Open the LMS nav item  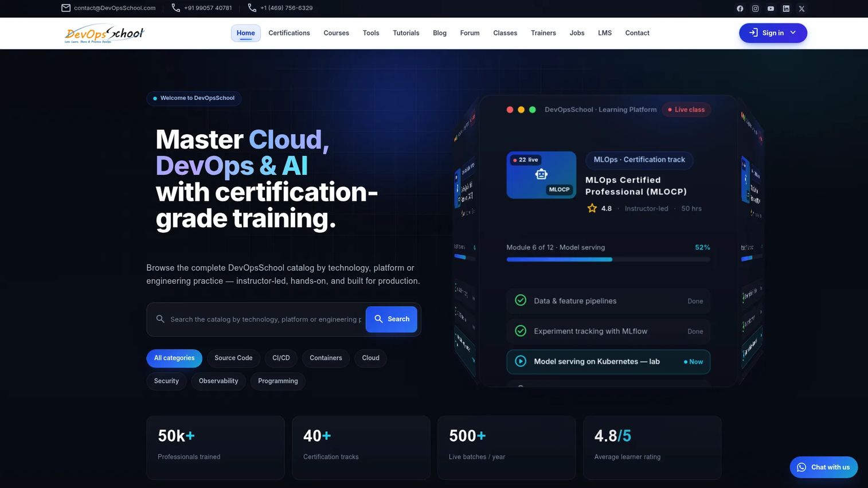click(x=605, y=33)
